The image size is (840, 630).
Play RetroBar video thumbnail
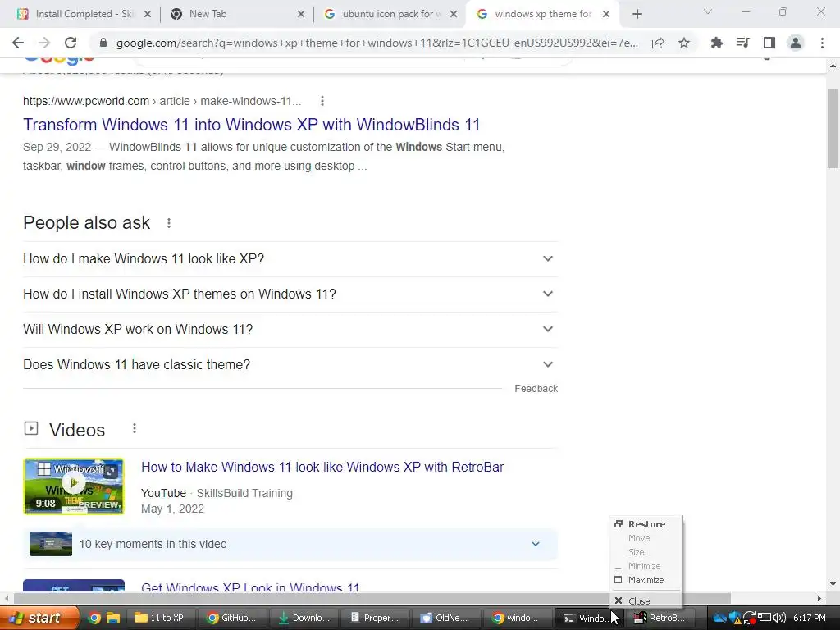[x=73, y=486]
